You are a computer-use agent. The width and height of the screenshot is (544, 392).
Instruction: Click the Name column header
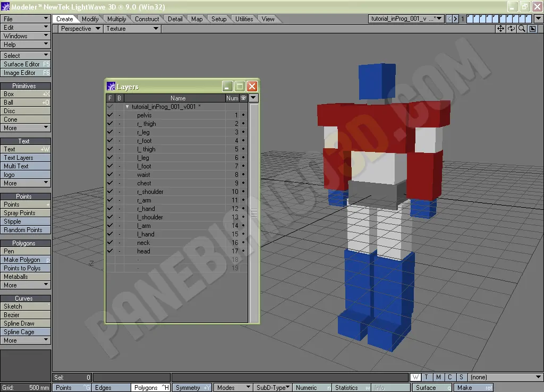pyautogui.click(x=174, y=98)
